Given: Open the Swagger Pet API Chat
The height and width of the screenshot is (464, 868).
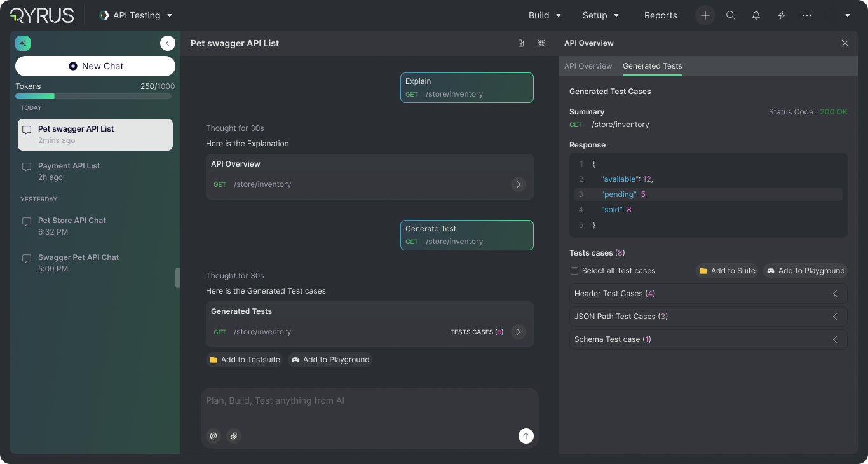Looking at the screenshot, I should (x=95, y=263).
